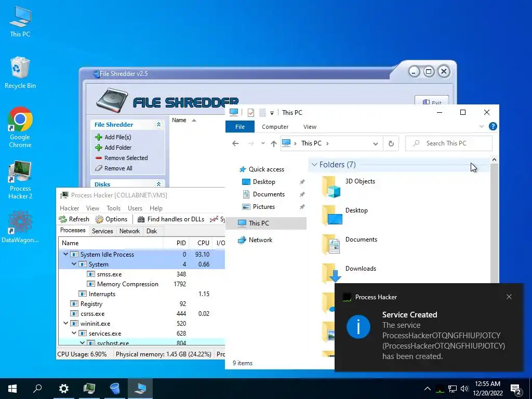Click the binoculars Find handles icon
The image size is (532, 399).
[141, 219]
